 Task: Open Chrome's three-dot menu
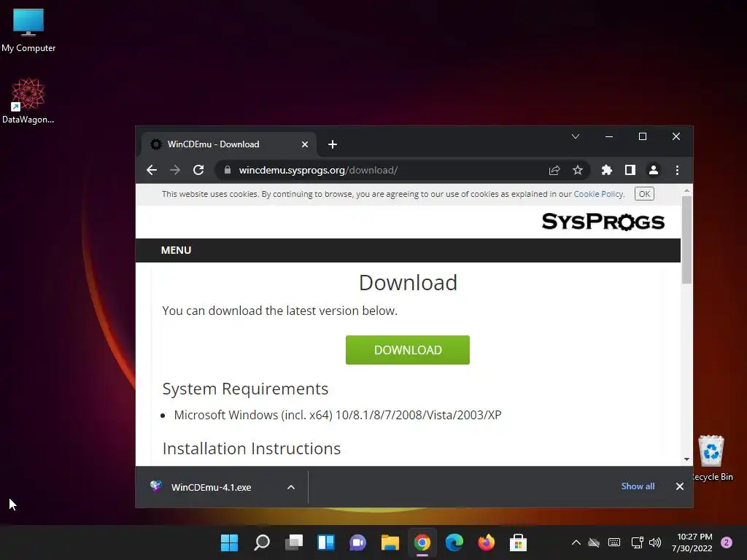pyautogui.click(x=677, y=170)
